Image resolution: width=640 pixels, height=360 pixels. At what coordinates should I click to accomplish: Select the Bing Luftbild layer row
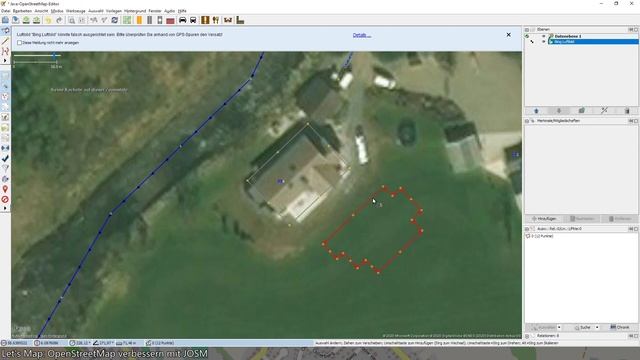[593, 42]
